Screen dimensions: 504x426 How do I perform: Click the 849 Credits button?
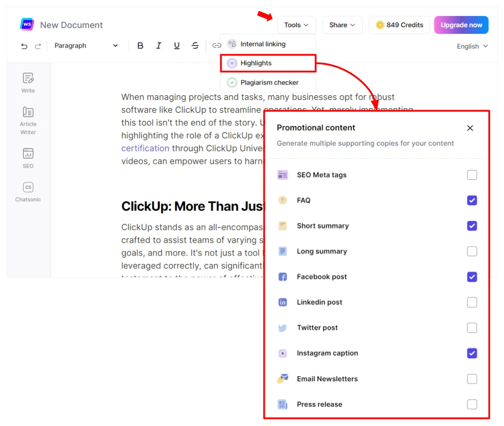[399, 25]
